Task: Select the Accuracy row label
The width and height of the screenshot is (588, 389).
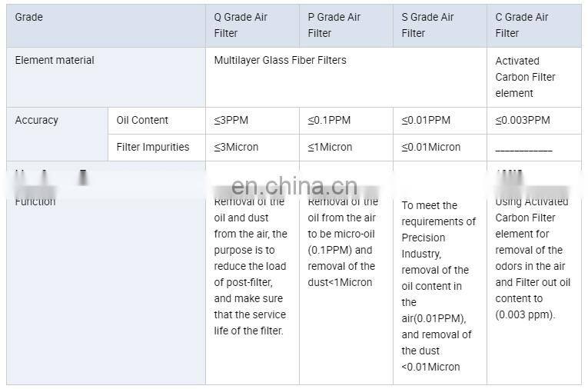Action: tap(36, 120)
